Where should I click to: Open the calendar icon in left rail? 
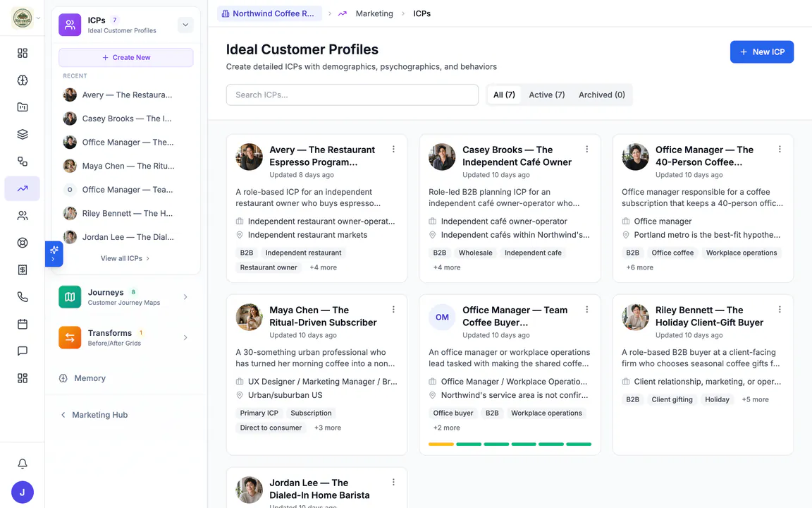pyautogui.click(x=23, y=324)
